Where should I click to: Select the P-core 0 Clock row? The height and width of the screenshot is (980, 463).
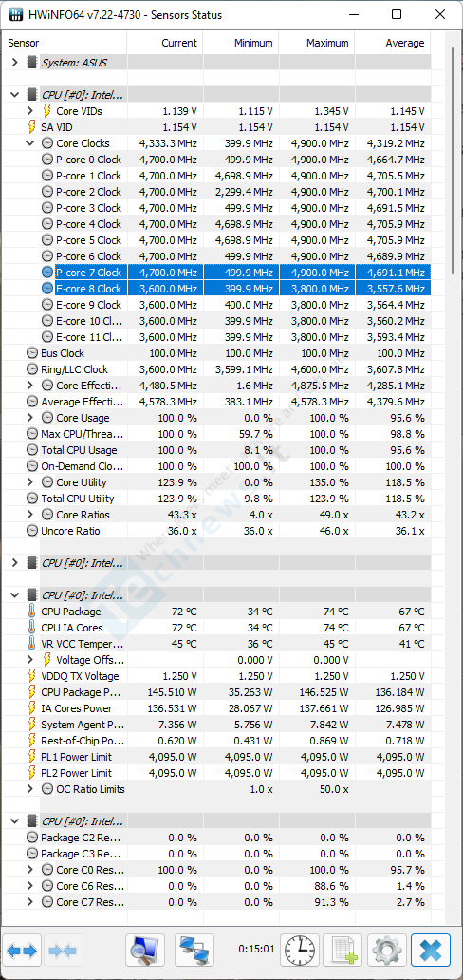coord(217,160)
